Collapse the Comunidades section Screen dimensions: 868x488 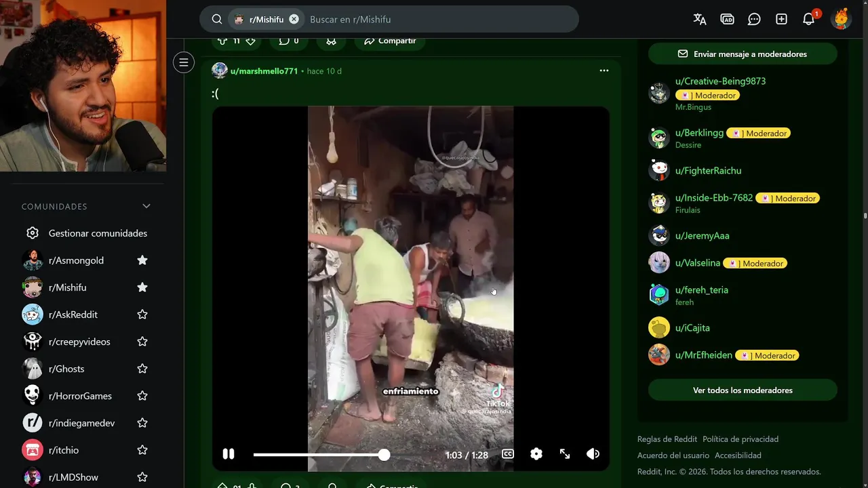click(x=146, y=206)
